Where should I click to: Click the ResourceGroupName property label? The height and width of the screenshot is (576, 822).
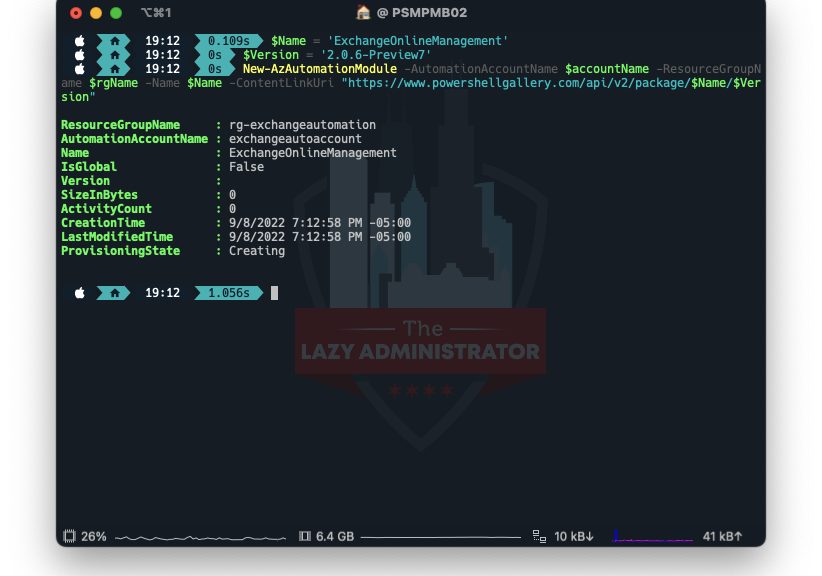pos(121,125)
